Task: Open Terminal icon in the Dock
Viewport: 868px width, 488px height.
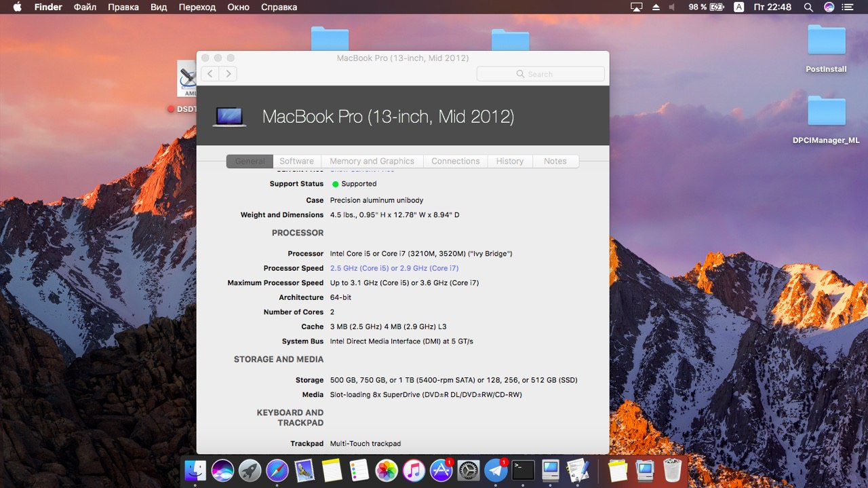Action: (523, 470)
